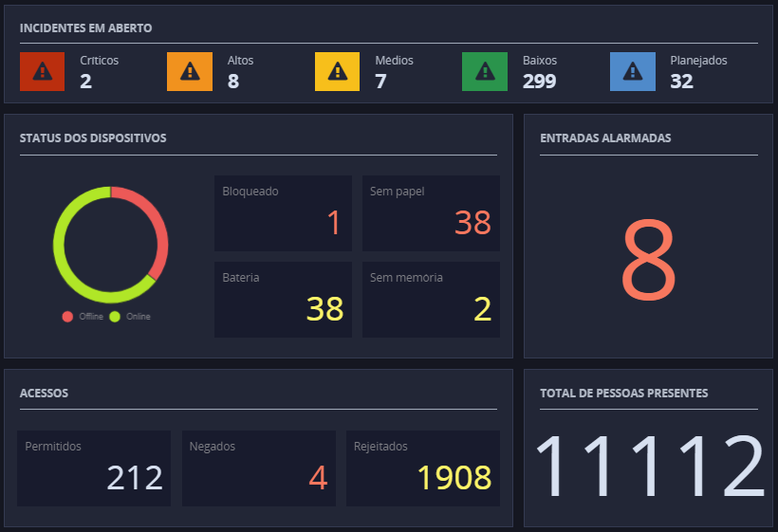
Task: Toggle the Offline legend marker
Action: [67, 317]
